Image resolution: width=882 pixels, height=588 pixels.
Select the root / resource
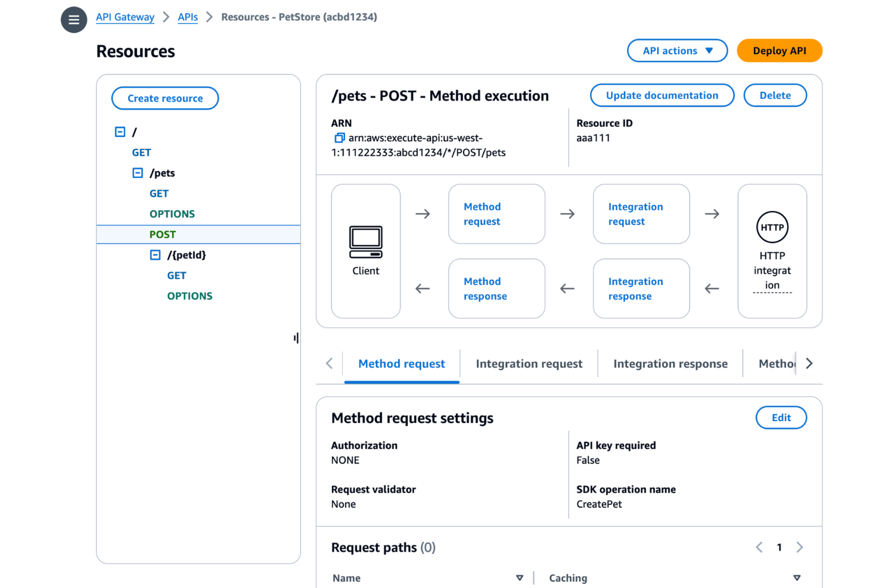134,132
